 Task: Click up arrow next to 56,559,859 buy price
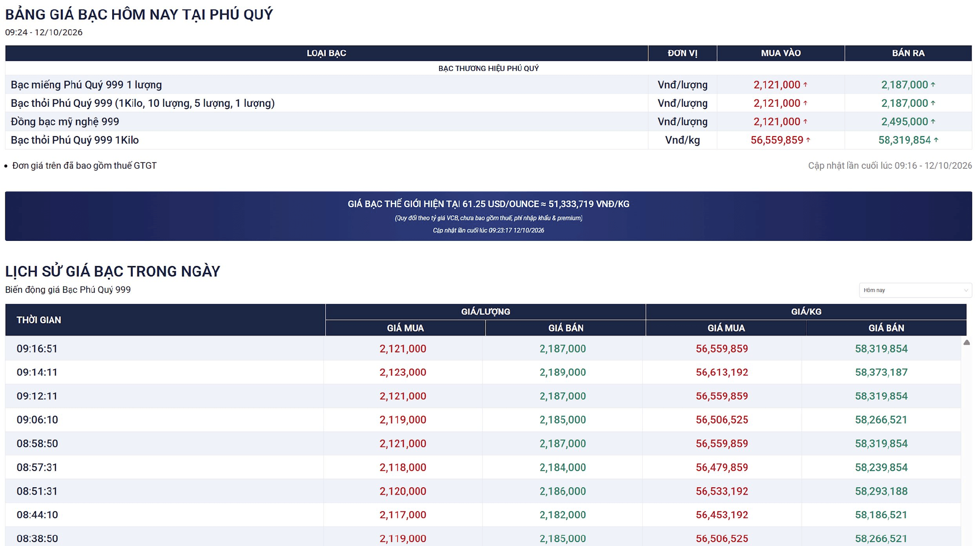pos(808,140)
